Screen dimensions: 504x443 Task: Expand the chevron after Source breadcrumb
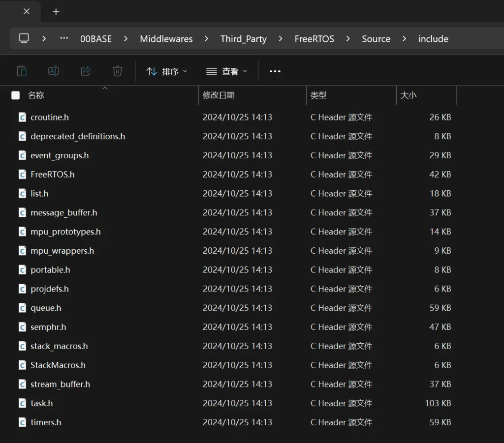pyautogui.click(x=405, y=39)
